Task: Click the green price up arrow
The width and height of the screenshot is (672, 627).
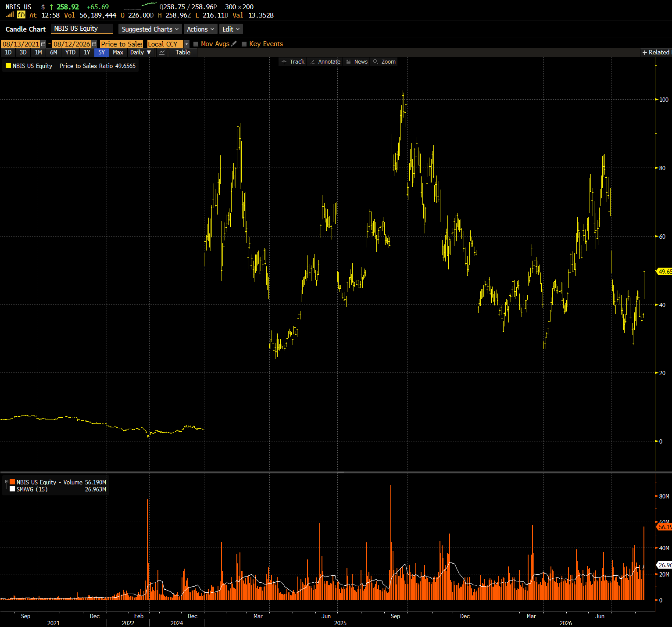Action: point(51,7)
